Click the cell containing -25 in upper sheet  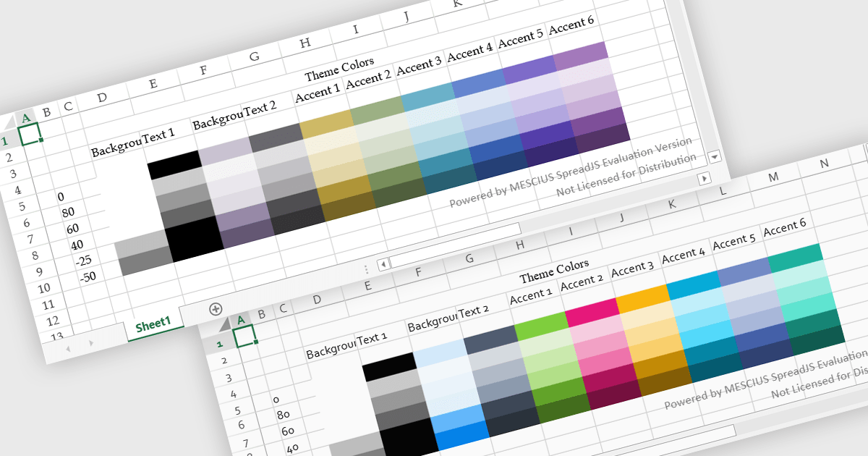coord(82,260)
